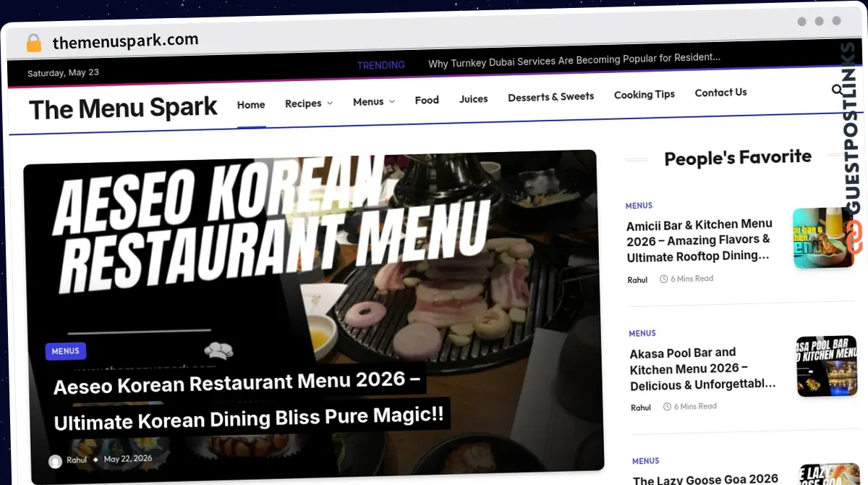
Task: Click MENUS category above Lazy Goose article
Action: [645, 461]
